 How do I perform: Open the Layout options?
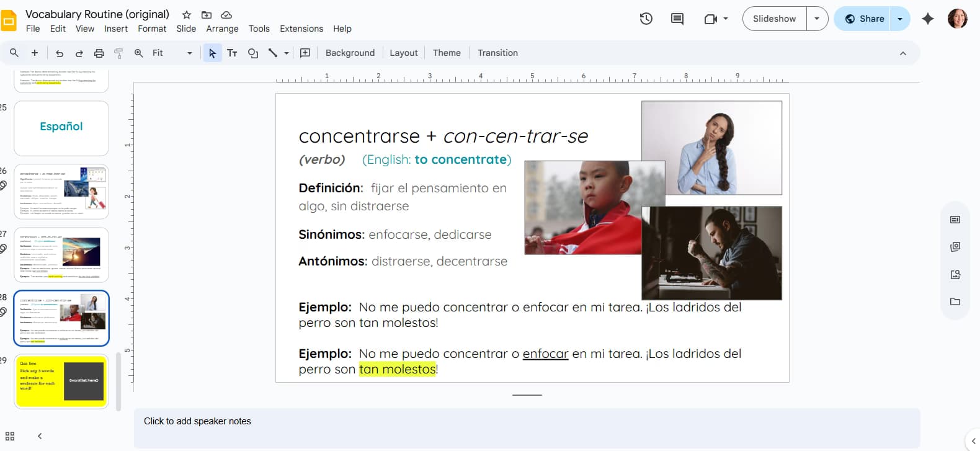(404, 53)
